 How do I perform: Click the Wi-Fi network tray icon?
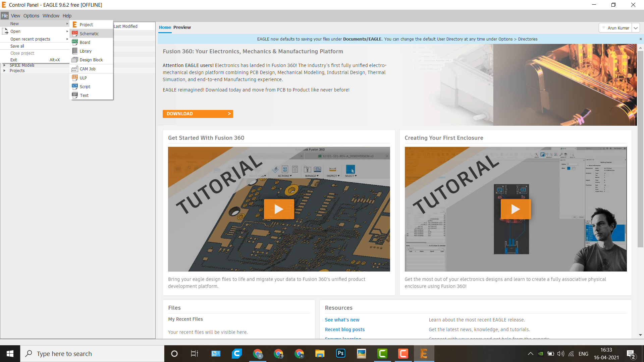(x=571, y=354)
